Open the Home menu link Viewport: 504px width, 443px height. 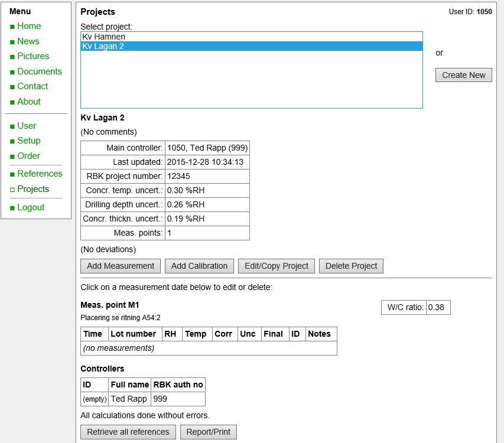point(29,26)
